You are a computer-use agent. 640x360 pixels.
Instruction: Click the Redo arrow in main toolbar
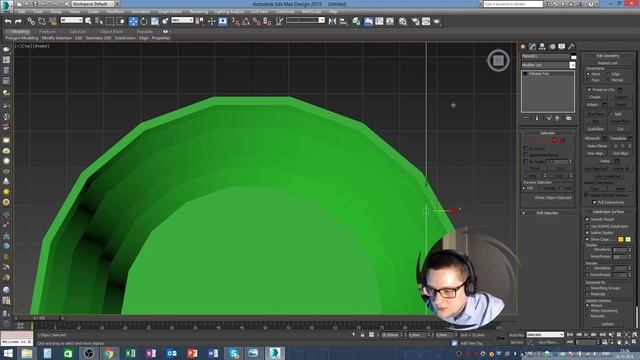click(18, 21)
